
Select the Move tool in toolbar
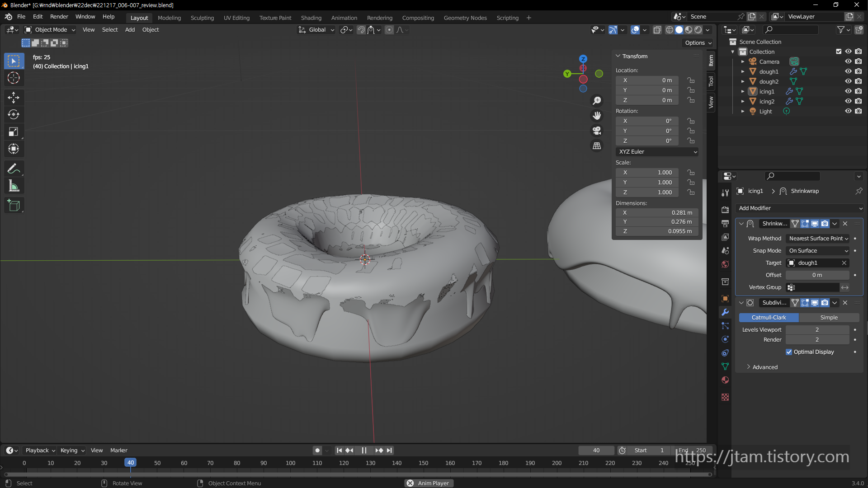(x=14, y=97)
